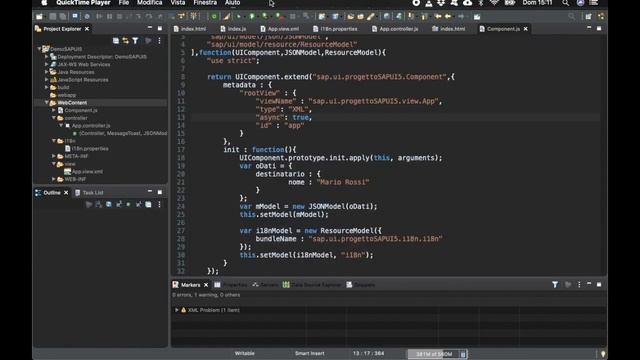
Task: Open Outline panel view menu three dots
Action: 159,204
